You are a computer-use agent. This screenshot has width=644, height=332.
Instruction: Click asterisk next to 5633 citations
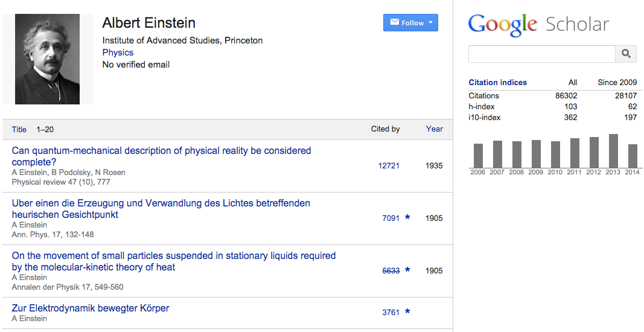(407, 270)
